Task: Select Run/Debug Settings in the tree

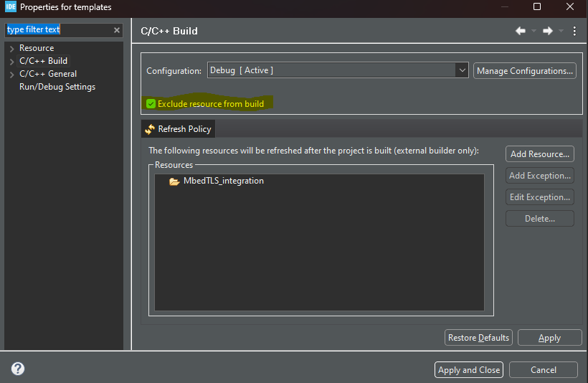Action: coord(57,87)
